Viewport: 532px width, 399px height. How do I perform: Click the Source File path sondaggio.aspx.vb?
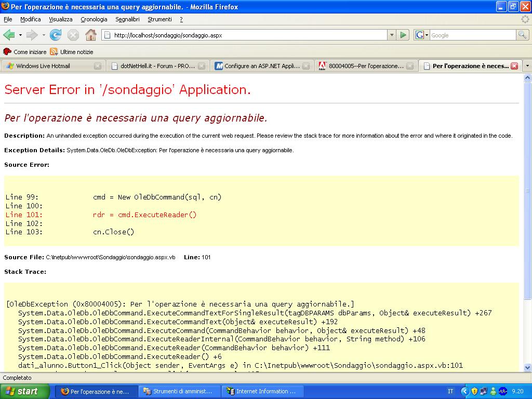pyautogui.click(x=111, y=257)
